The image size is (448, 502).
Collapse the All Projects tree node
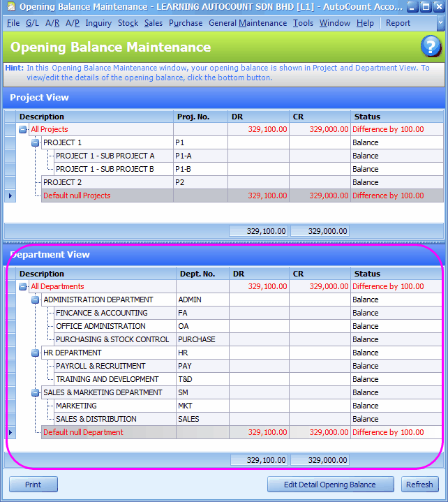[23, 130]
